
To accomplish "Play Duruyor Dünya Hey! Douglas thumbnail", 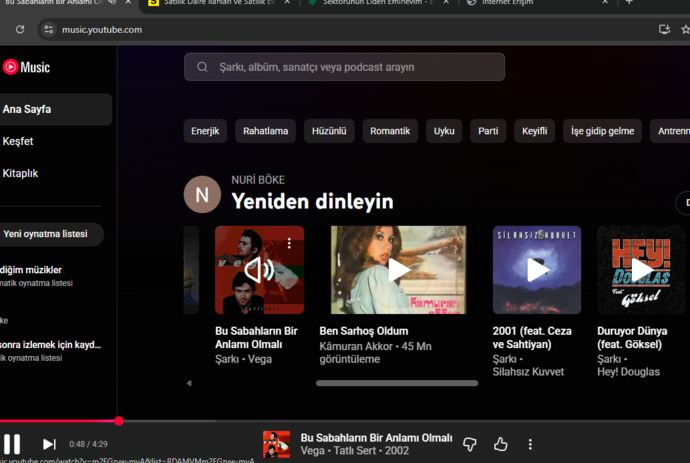I will pos(641,270).
